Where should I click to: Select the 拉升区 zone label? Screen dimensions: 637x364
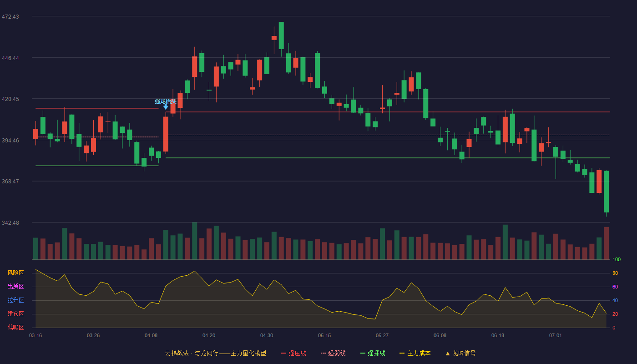coord(15,300)
